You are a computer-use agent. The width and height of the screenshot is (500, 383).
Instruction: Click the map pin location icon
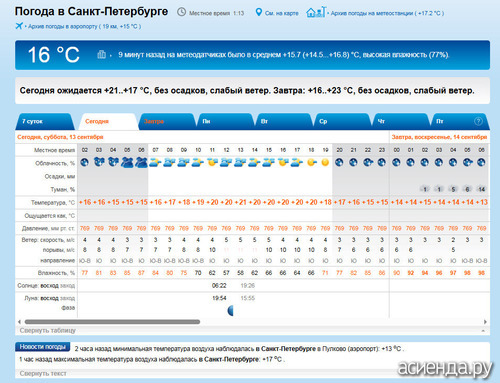pos(258,12)
